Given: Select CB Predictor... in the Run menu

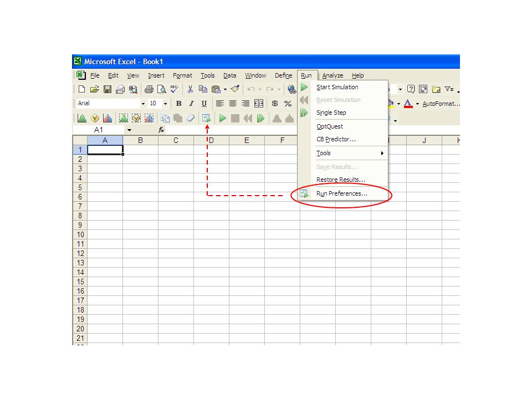Looking at the screenshot, I should pos(342,139).
